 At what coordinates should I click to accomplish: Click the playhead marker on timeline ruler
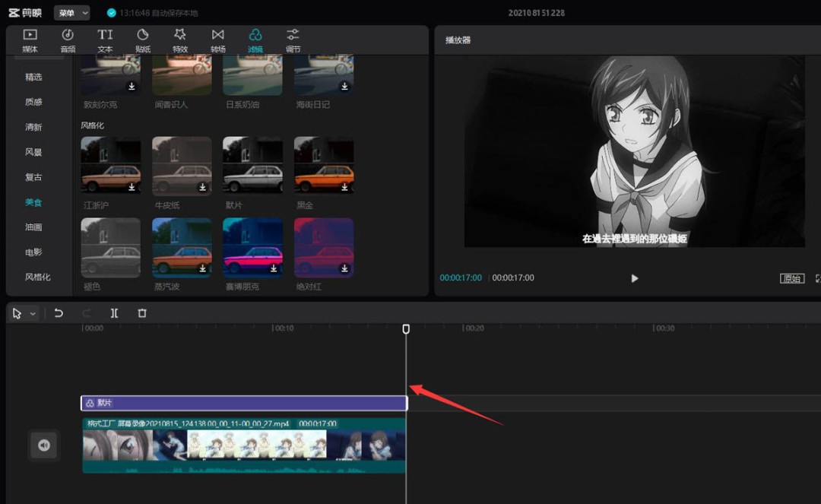click(406, 328)
